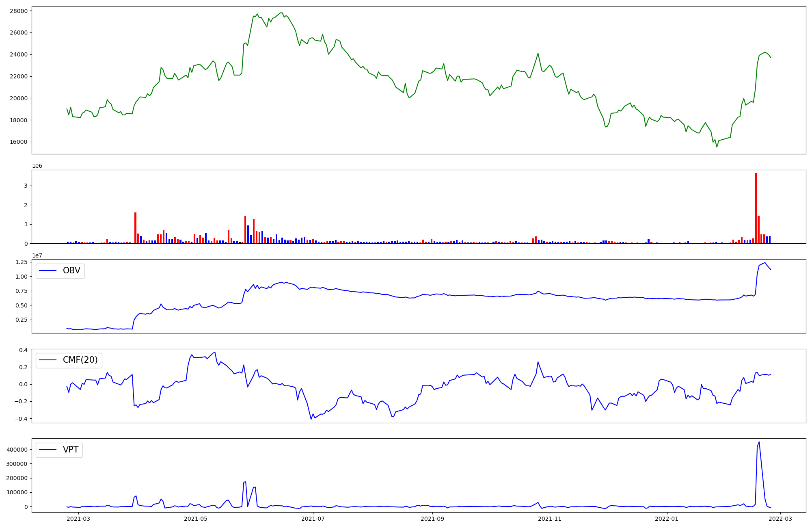Click the 2022-03 x-axis date label
This screenshot has width=812, height=528.
(781, 519)
